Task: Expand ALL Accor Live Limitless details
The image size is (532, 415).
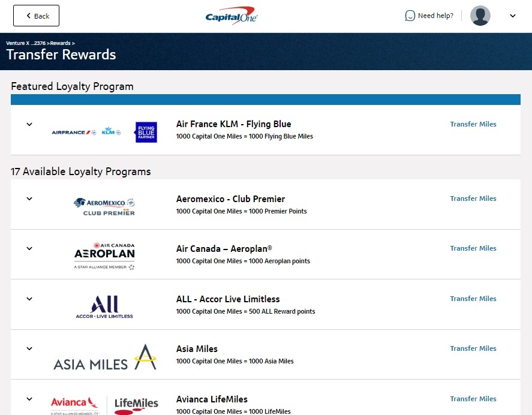Action: click(29, 299)
